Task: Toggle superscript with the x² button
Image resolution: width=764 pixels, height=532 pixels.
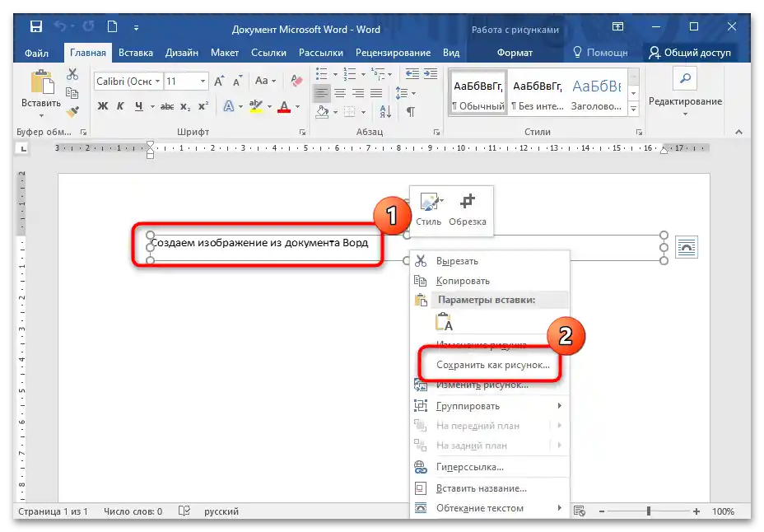Action: [x=203, y=106]
